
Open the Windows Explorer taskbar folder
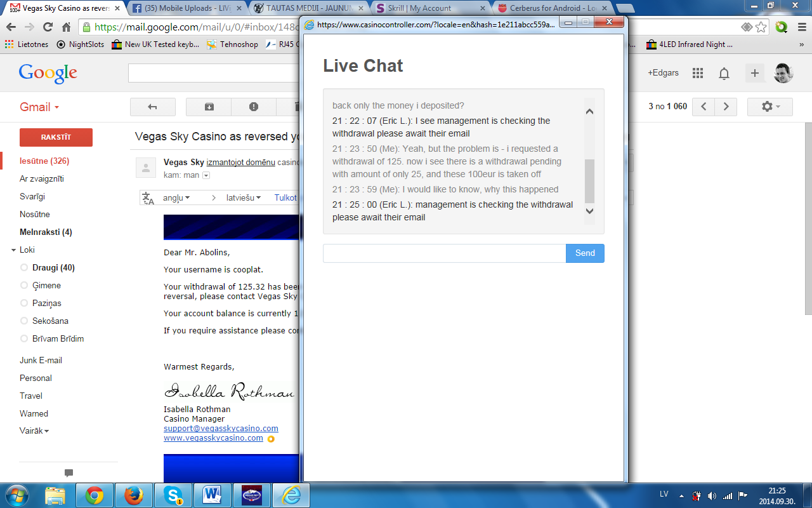coord(55,495)
